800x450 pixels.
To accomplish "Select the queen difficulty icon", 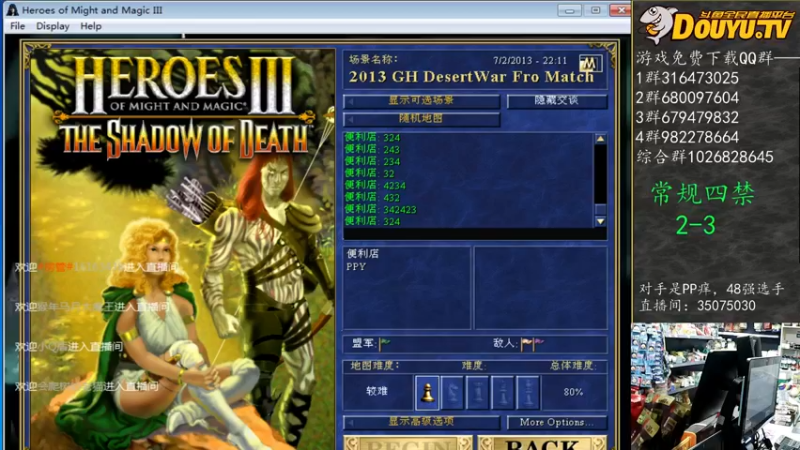I will tap(502, 392).
